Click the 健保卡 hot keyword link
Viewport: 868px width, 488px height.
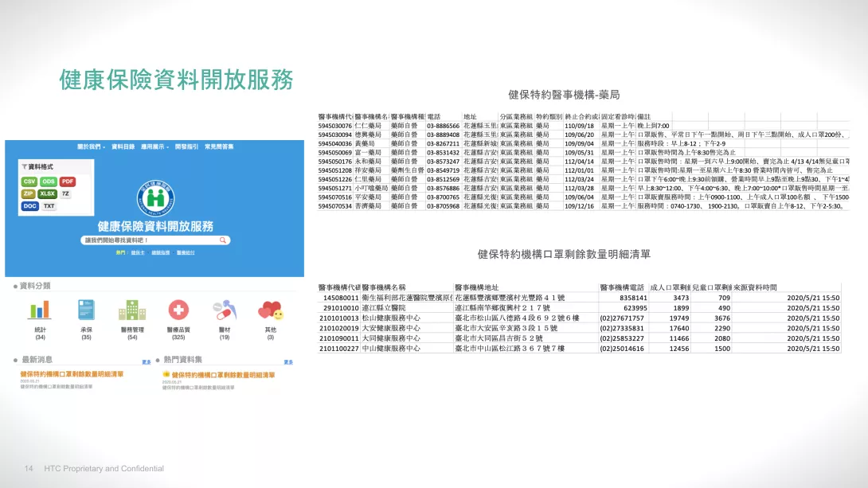(138, 253)
